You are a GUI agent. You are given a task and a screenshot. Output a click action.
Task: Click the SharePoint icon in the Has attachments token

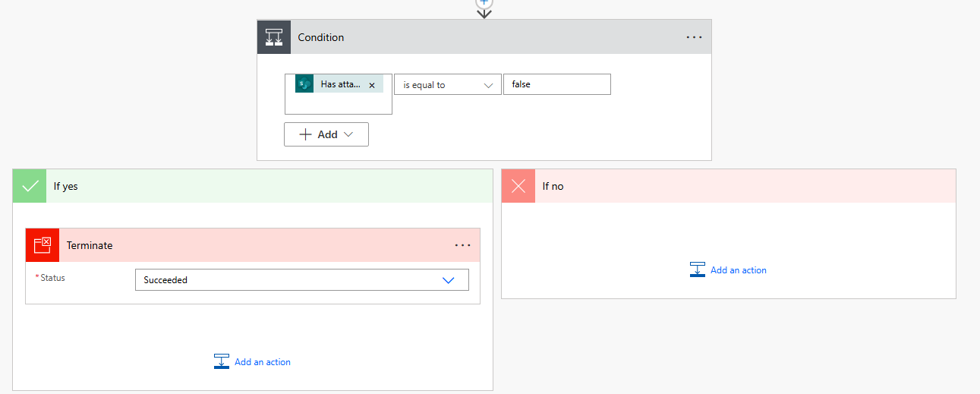click(x=304, y=84)
